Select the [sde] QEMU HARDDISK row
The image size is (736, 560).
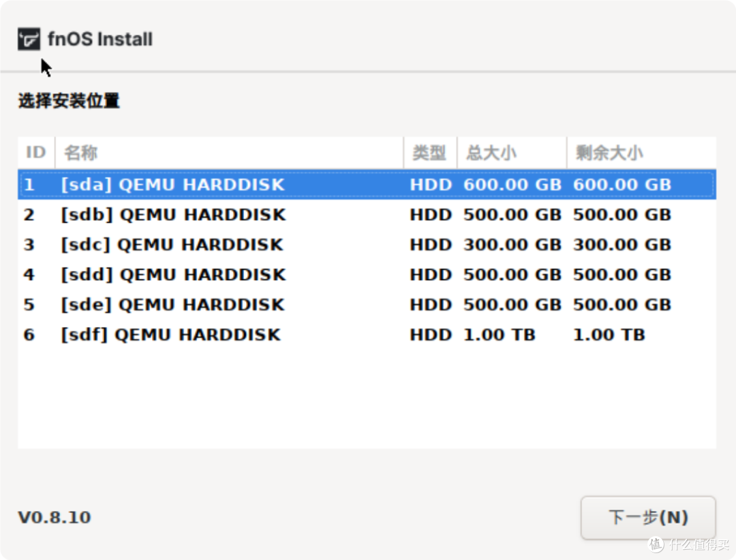[172, 305]
